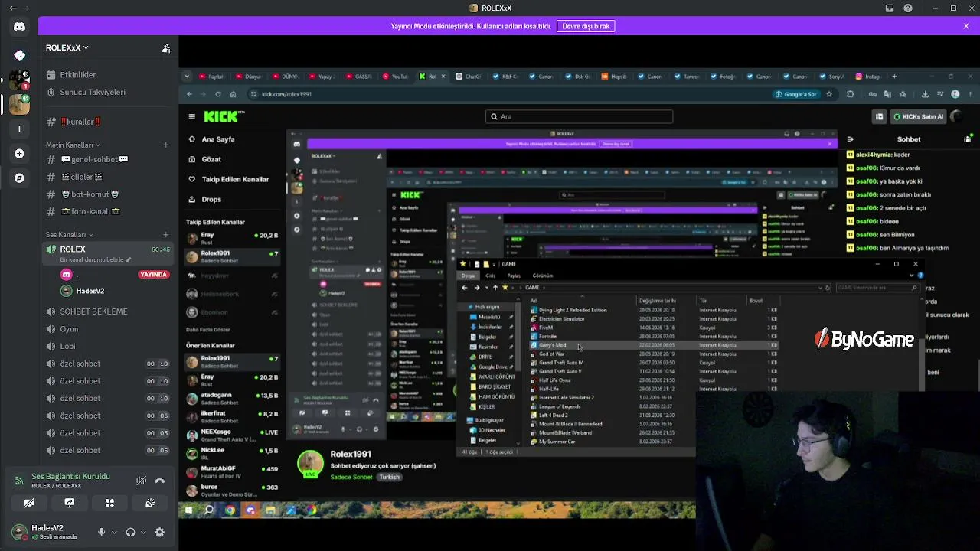980x551 pixels.
Task: Click the add a server plus icon
Action: [x=19, y=154]
